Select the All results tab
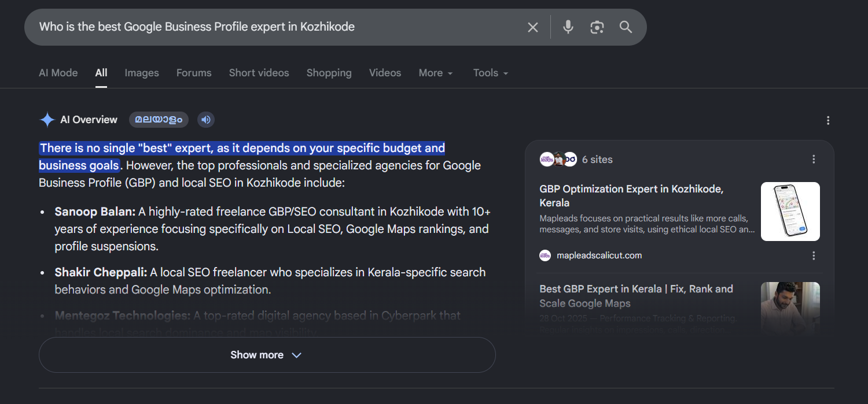The height and width of the screenshot is (404, 868). click(x=101, y=73)
